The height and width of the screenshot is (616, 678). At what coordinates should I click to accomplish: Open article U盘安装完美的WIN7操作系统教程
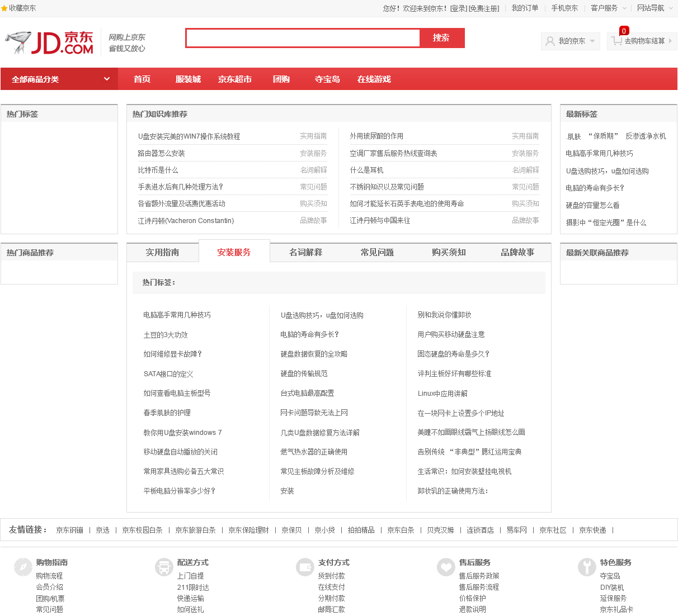click(189, 136)
